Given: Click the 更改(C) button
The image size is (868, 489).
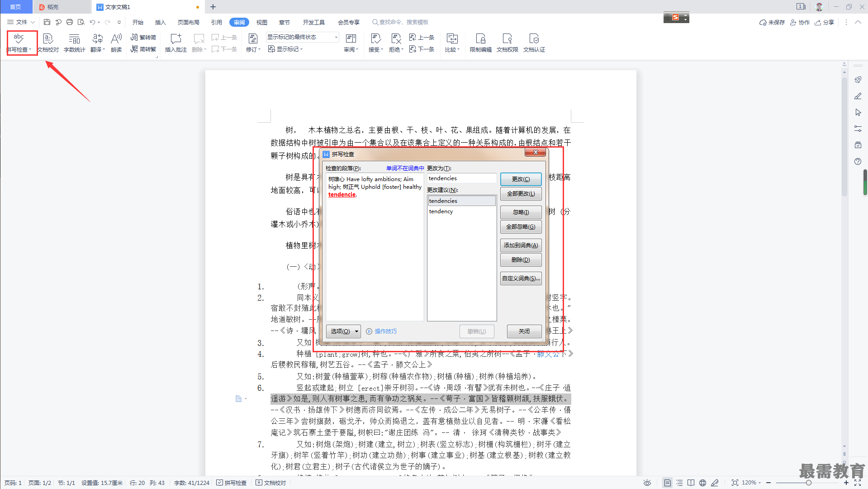Looking at the screenshot, I should pos(521,179).
